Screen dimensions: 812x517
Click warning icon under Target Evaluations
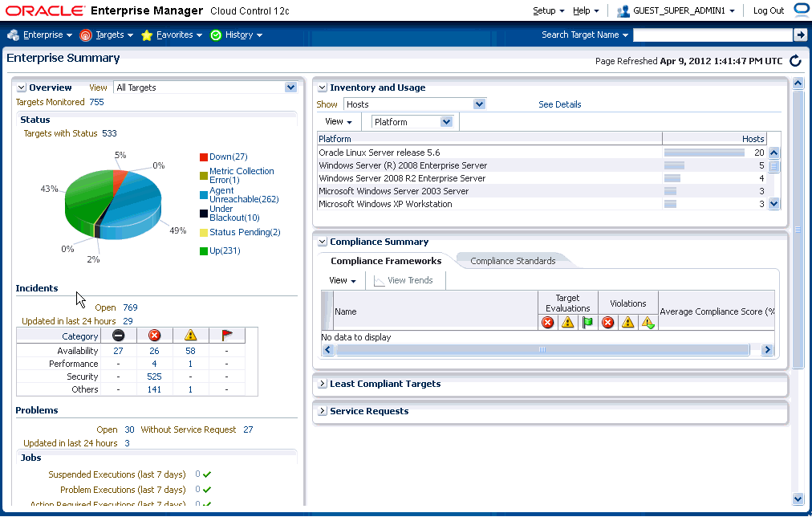567,323
